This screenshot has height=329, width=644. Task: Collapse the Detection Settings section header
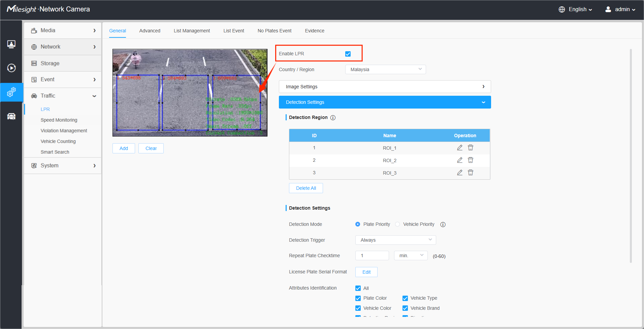pyautogui.click(x=385, y=102)
